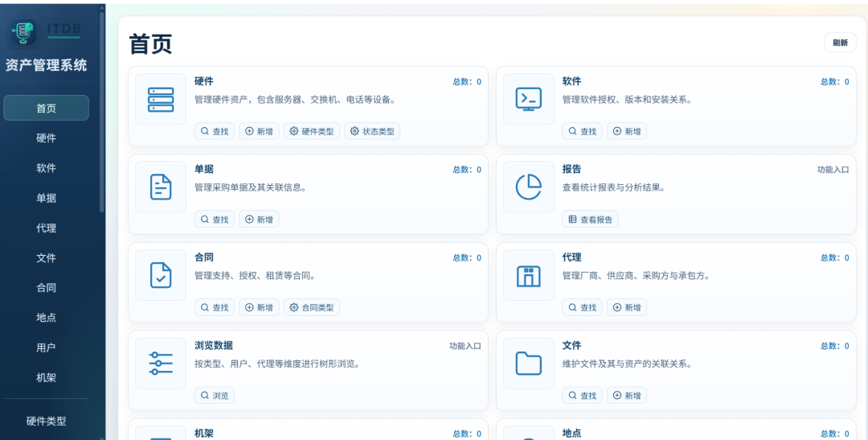
Task: Click 查找 button in 单据 card
Action: click(215, 219)
